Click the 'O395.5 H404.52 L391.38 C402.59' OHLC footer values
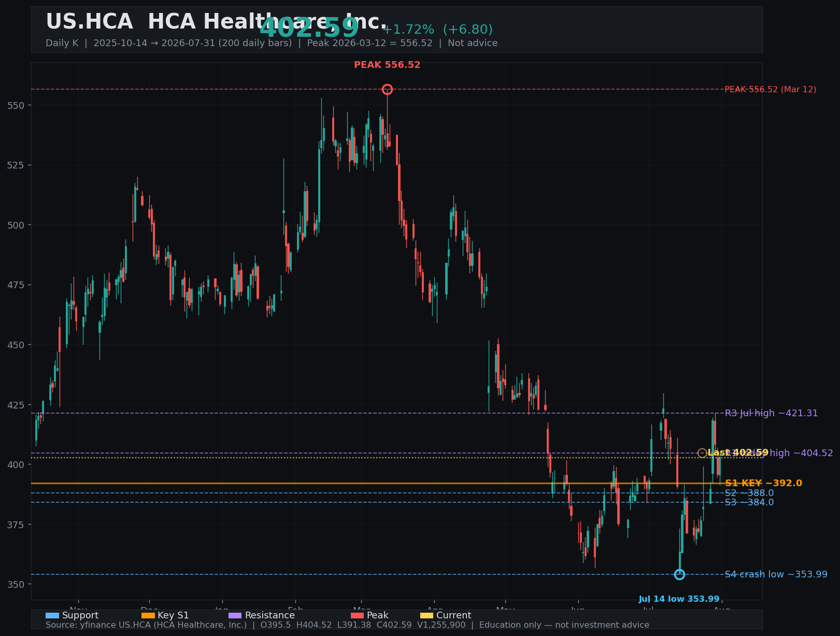The height and width of the screenshot is (636, 840). point(336,625)
